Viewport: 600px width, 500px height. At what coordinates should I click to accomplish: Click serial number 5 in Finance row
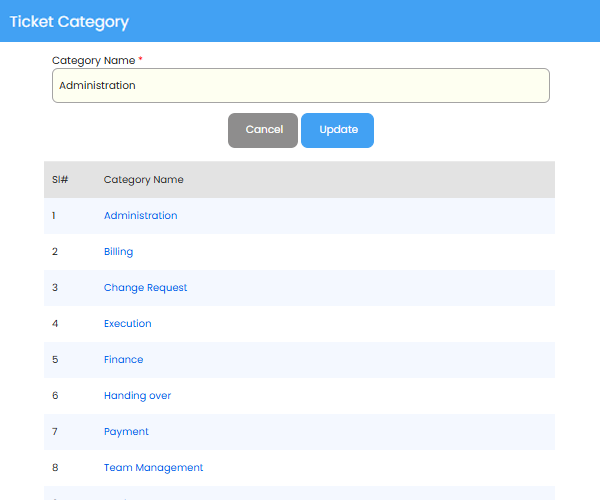tap(55, 360)
